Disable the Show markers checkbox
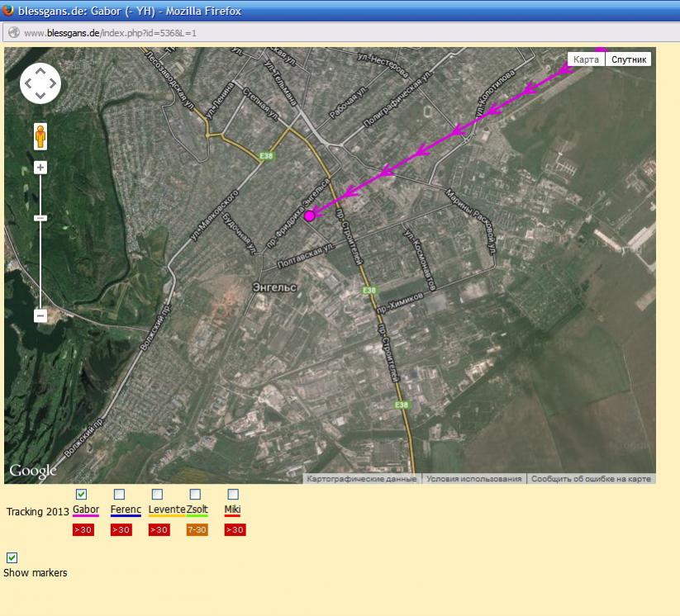This screenshot has width=680, height=616. [12, 557]
